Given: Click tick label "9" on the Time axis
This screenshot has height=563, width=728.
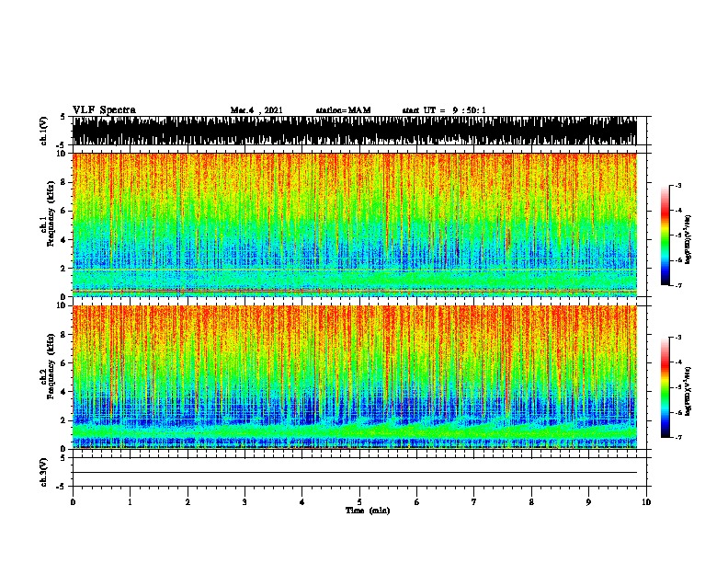Looking at the screenshot, I should click(x=588, y=502).
